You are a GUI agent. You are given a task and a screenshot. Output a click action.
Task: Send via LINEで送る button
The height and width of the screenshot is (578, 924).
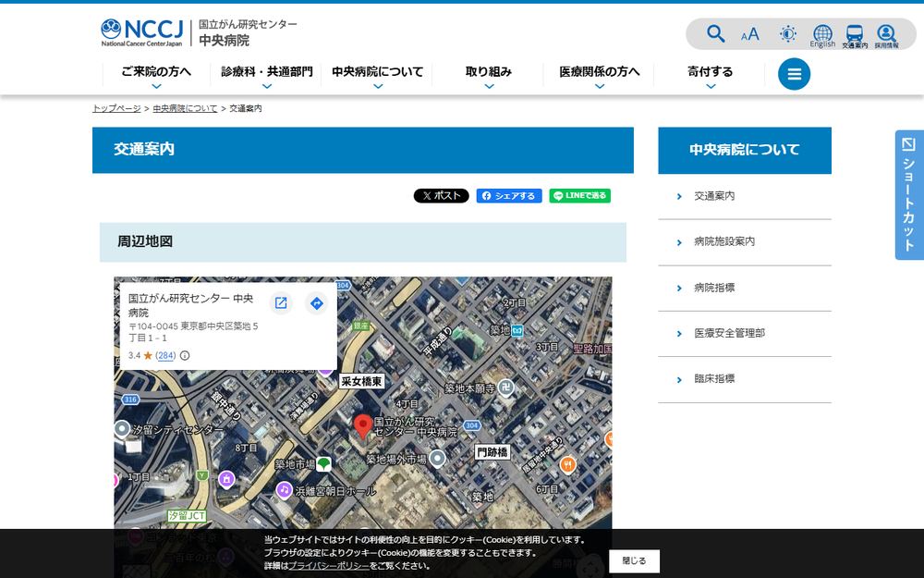coord(580,196)
